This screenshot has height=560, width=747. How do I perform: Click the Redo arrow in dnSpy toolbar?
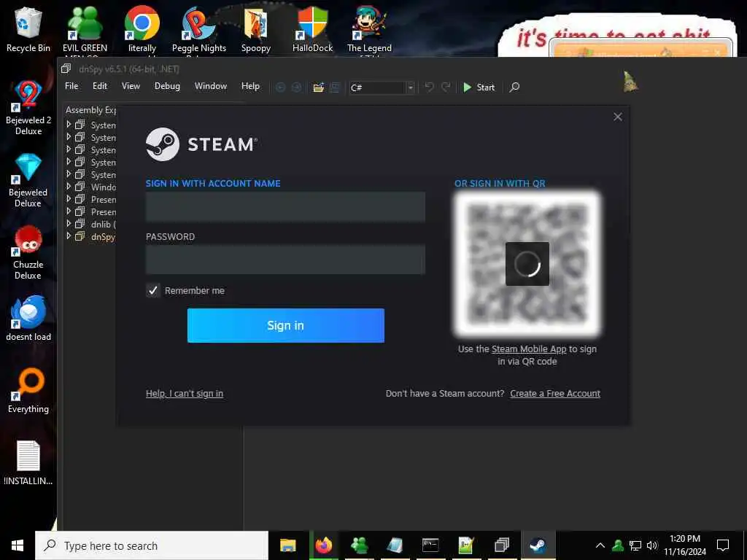446,87
